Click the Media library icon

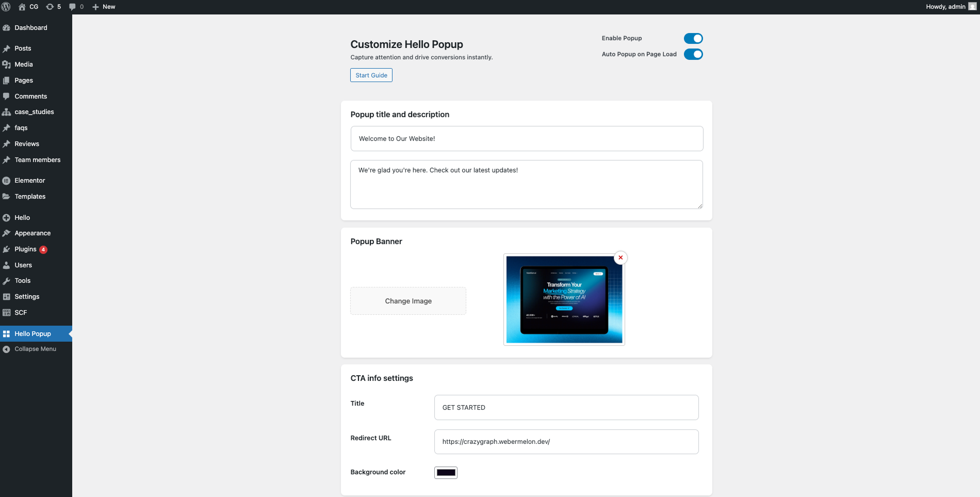point(6,65)
